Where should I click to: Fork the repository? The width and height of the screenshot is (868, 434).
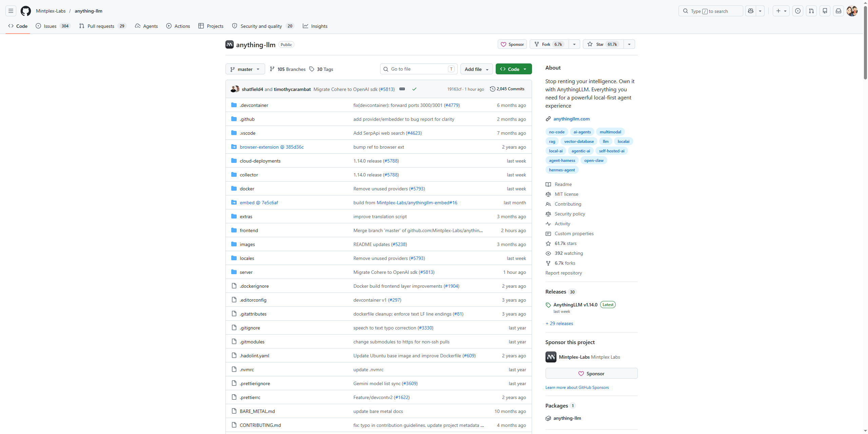(549, 44)
